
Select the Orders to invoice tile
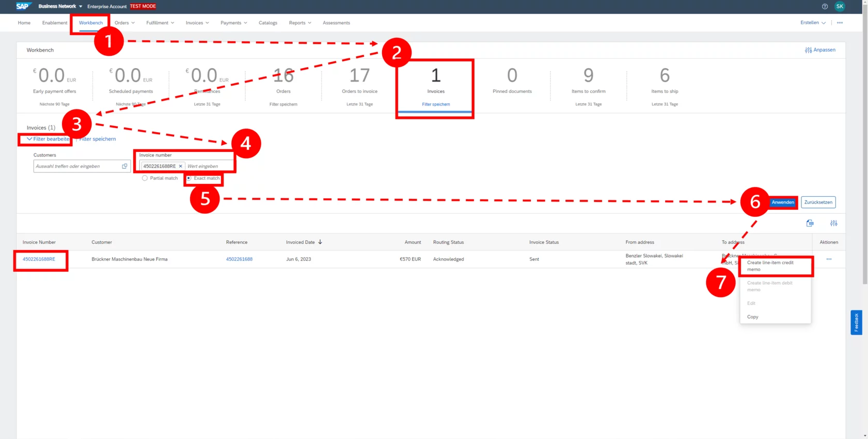click(x=359, y=86)
